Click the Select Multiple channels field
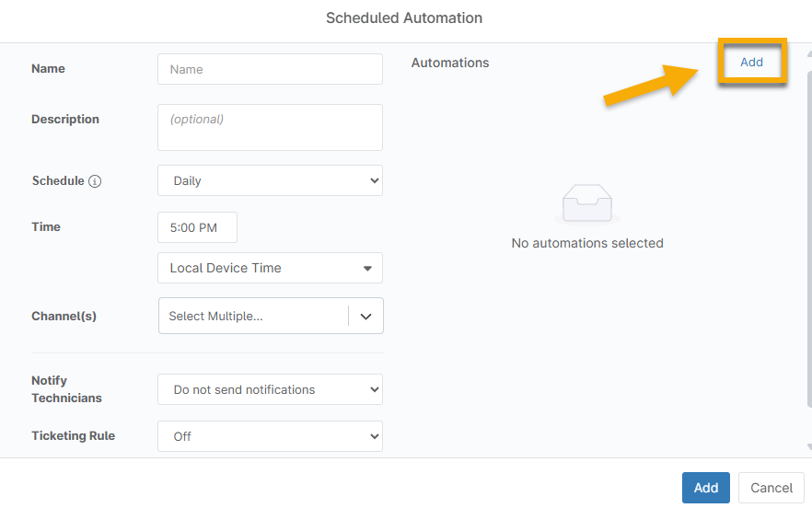 [x=253, y=316]
